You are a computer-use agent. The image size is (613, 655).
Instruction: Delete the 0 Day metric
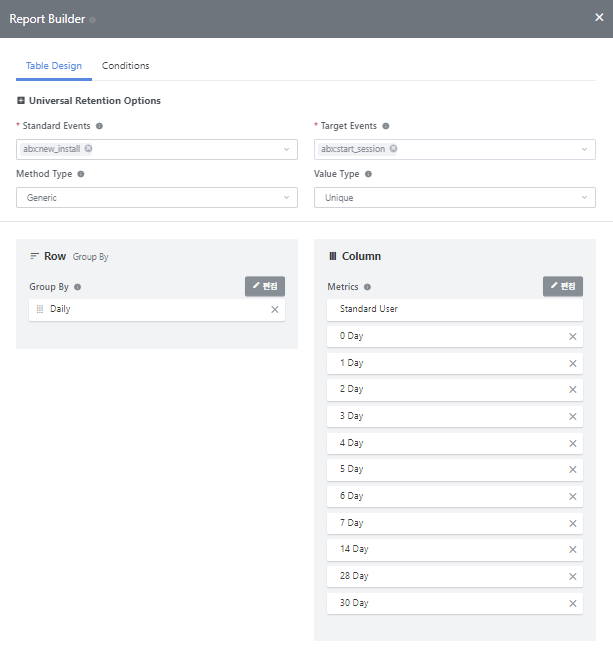[x=572, y=337]
